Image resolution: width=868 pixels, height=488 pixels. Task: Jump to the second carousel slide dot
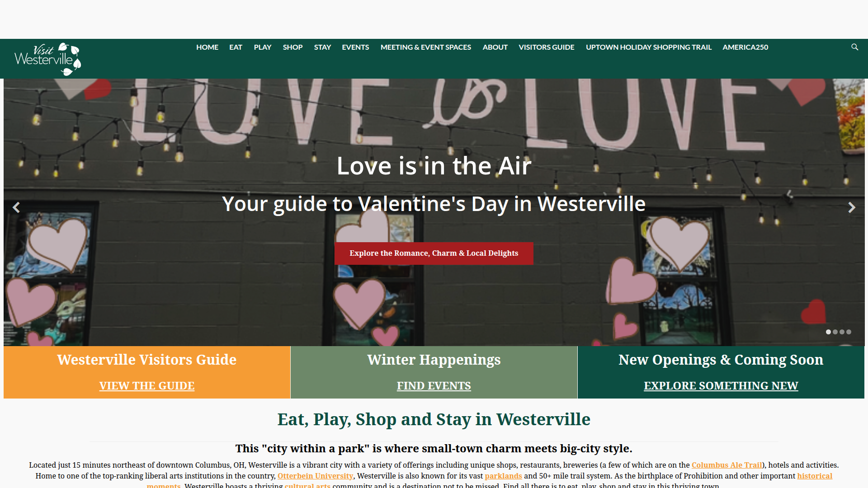tap(835, 332)
